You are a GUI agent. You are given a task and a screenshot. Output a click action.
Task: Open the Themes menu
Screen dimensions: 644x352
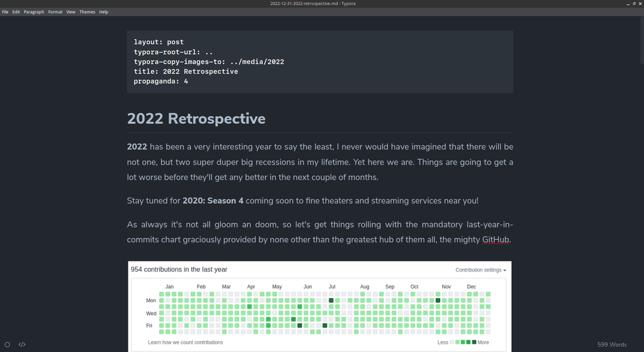[87, 12]
